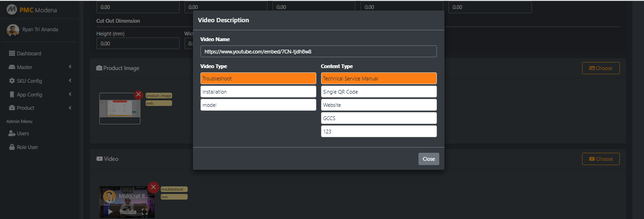Viewport: 644px width, 219px height.
Task: Click Choose button in Product Image section
Action: pyautogui.click(x=600, y=68)
